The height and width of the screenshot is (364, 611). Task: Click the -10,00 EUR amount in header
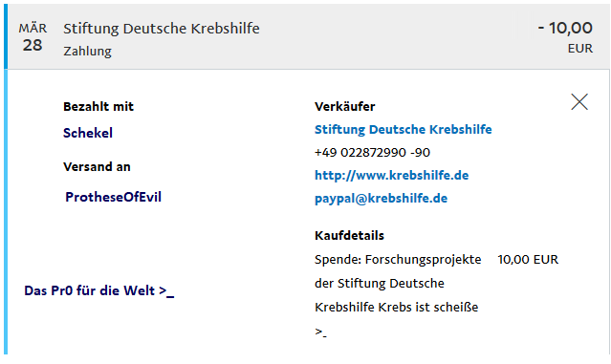(x=565, y=37)
